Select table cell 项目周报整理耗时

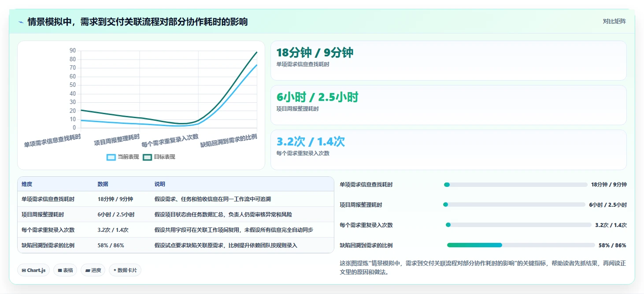click(x=43, y=215)
